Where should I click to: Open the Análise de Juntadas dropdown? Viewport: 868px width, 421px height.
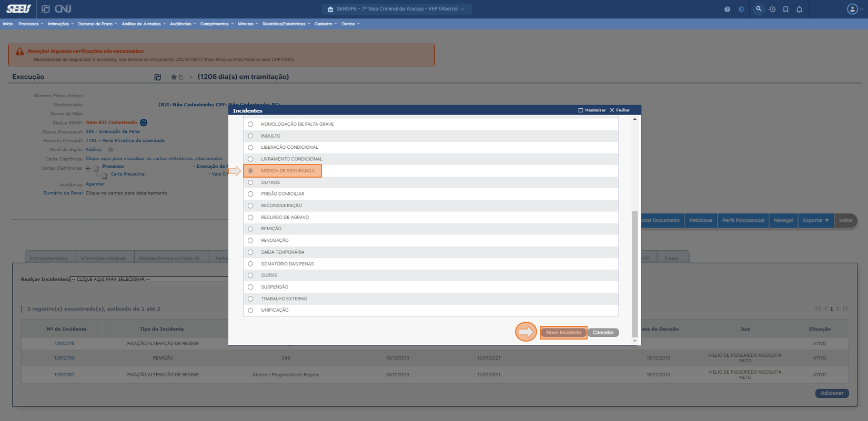click(143, 24)
